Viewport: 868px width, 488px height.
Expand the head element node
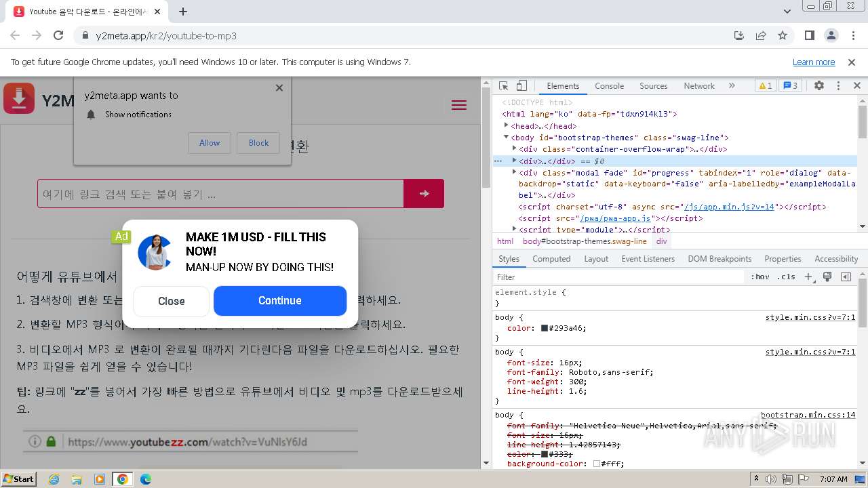click(506, 125)
